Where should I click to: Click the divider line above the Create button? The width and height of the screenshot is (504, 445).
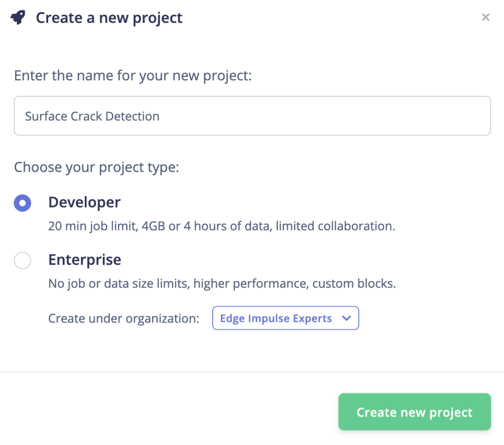tap(252, 372)
